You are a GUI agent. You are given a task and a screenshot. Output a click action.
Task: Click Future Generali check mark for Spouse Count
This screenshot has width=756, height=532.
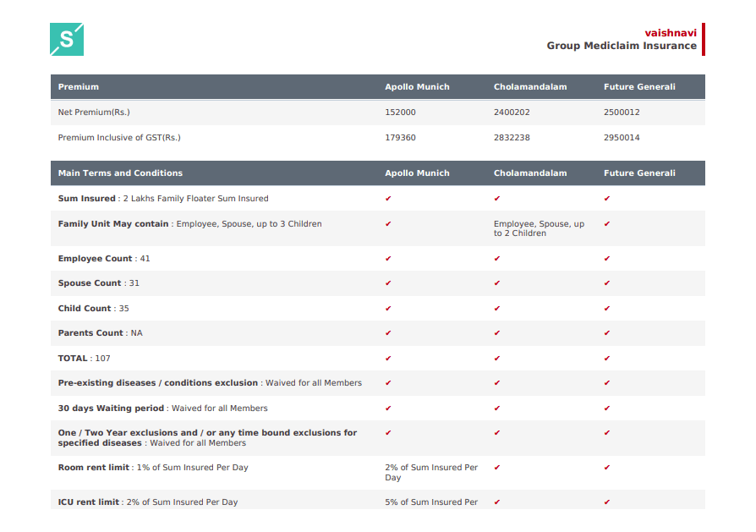coord(607,283)
